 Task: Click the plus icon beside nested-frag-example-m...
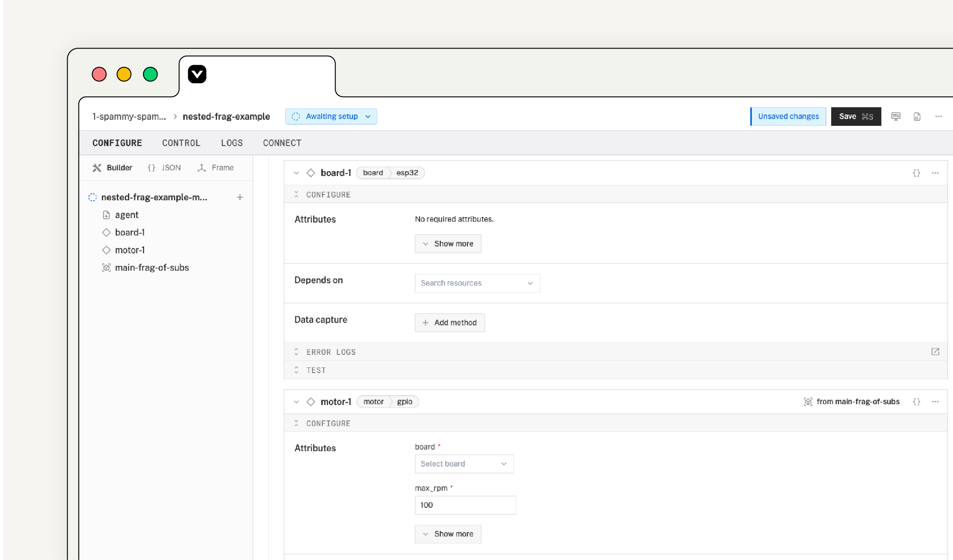point(240,197)
